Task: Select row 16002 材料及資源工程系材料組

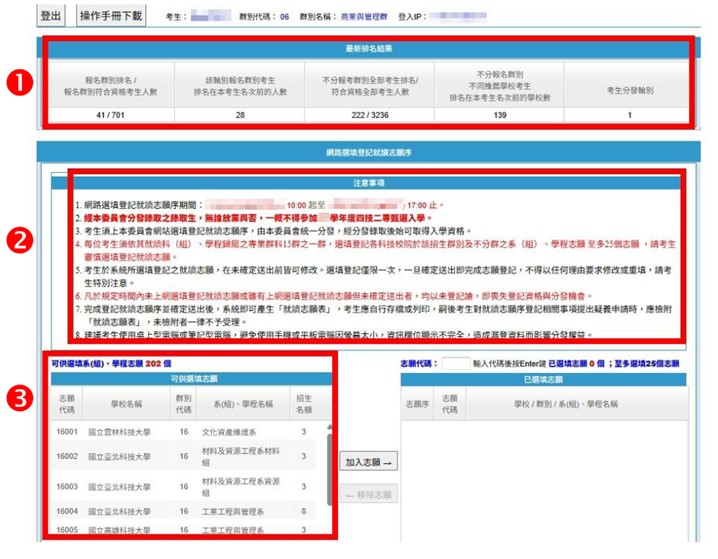Action: pyautogui.click(x=190, y=457)
